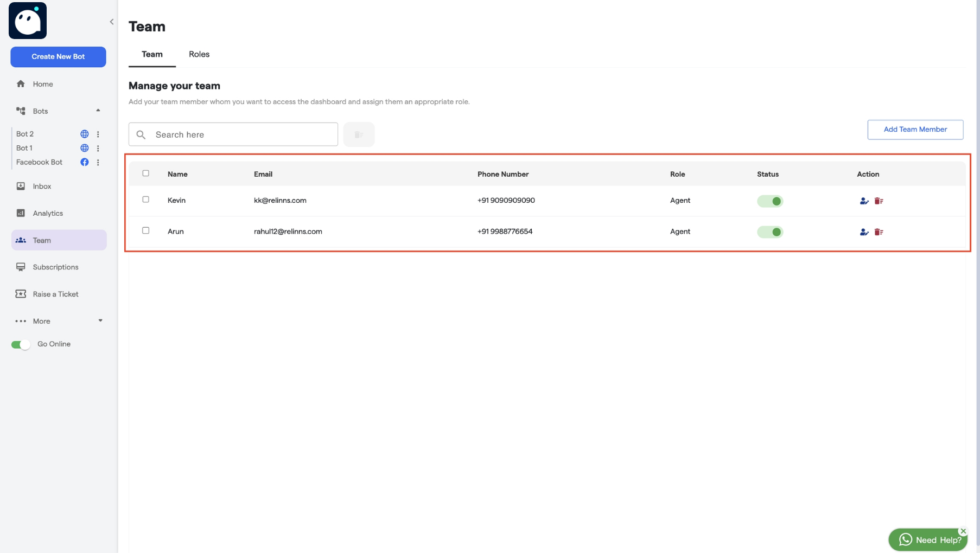The image size is (980, 553).
Task: Open Bot 2 in the sidebar
Action: pyautogui.click(x=25, y=134)
